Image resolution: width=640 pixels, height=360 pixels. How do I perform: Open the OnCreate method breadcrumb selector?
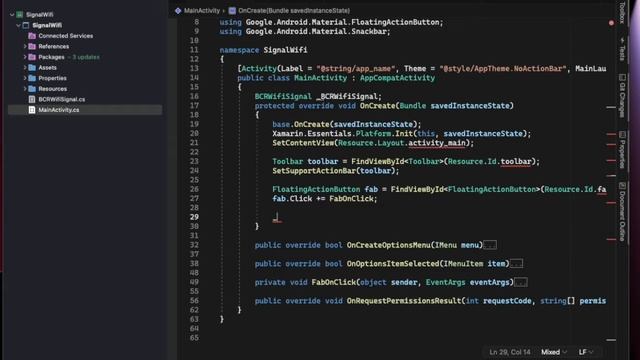click(294, 11)
